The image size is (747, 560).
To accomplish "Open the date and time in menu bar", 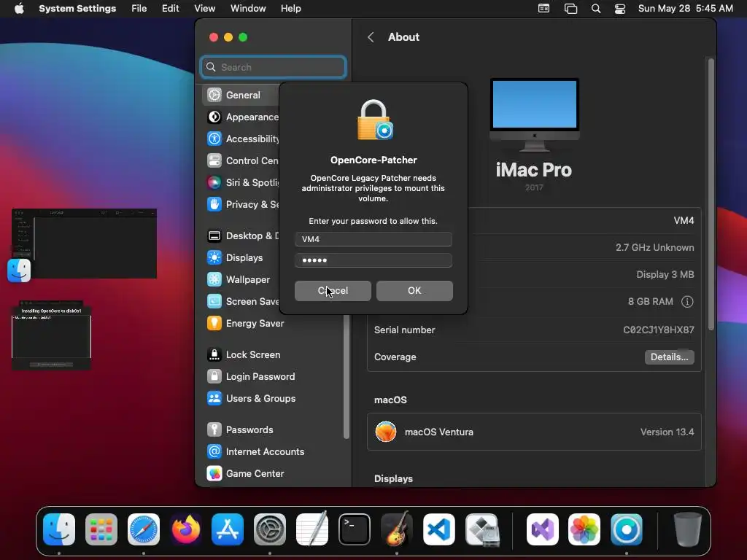I will click(685, 9).
